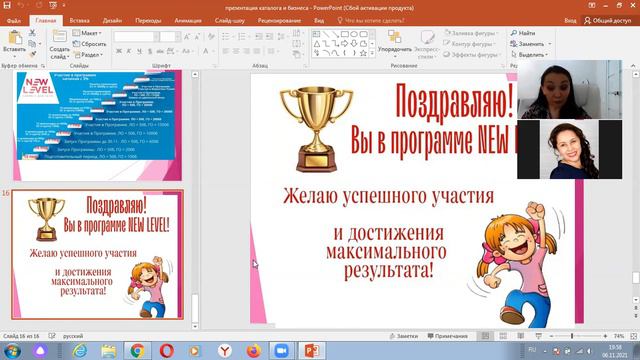Switch to the Дизайн (Design) tab
Image resolution: width=640 pixels, height=360 pixels.
pyautogui.click(x=112, y=20)
